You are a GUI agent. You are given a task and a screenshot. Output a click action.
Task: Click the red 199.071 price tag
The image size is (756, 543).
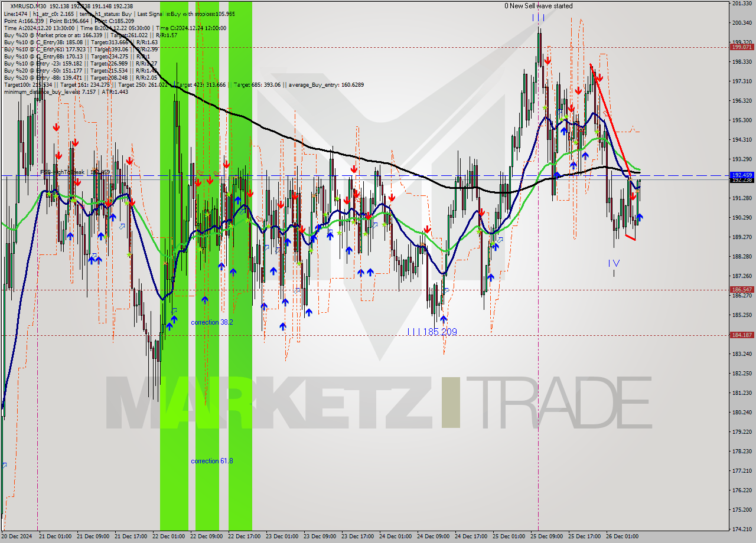(742, 47)
